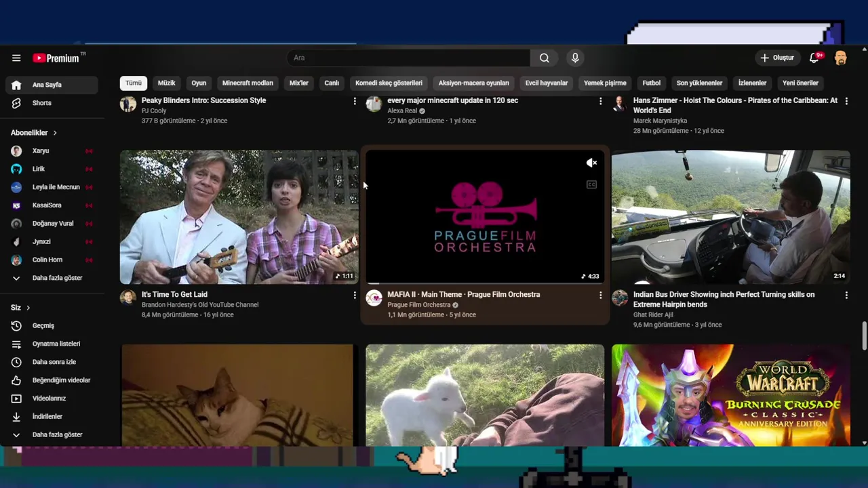
Task: Open the white lamb video thumbnail
Action: (x=485, y=395)
